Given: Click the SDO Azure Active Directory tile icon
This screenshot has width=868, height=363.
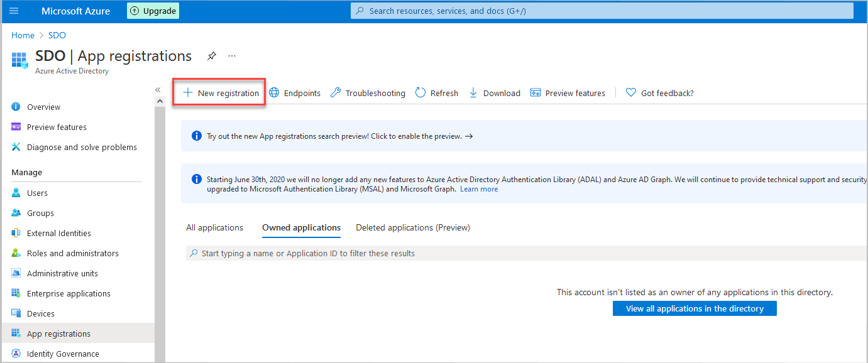Looking at the screenshot, I should click(20, 60).
